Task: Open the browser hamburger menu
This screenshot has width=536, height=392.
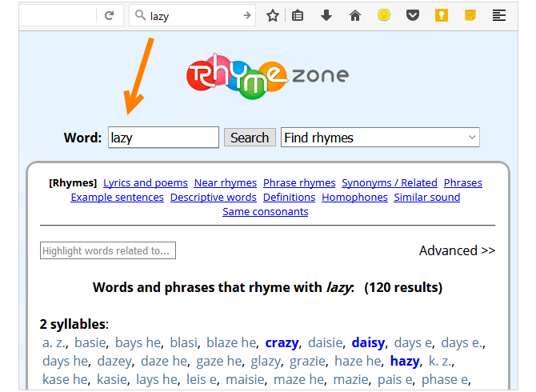Action: [x=499, y=15]
